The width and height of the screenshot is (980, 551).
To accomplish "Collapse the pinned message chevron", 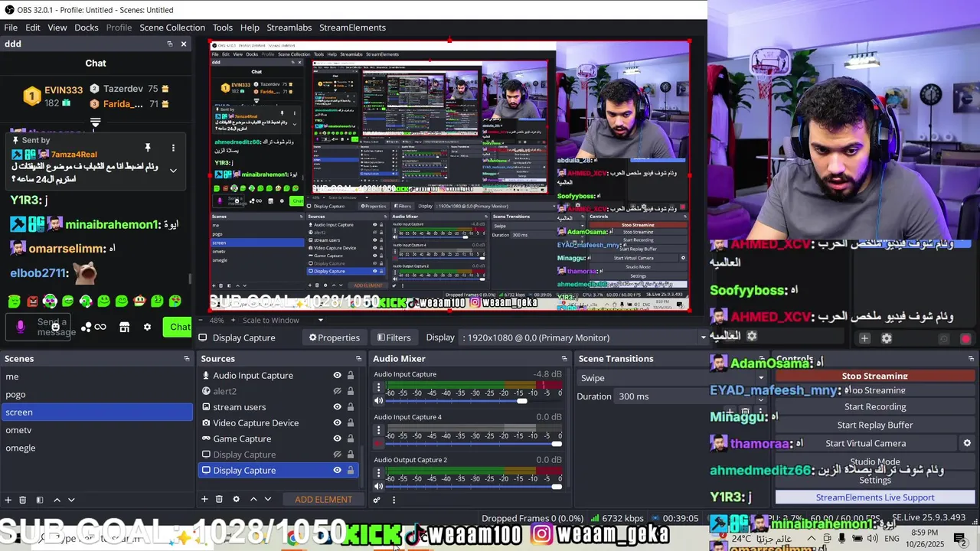I will point(173,171).
